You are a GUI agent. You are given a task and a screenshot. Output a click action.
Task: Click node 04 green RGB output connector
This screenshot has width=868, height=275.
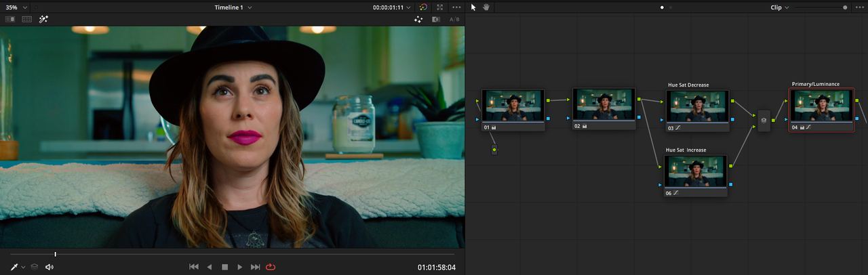tap(856, 100)
